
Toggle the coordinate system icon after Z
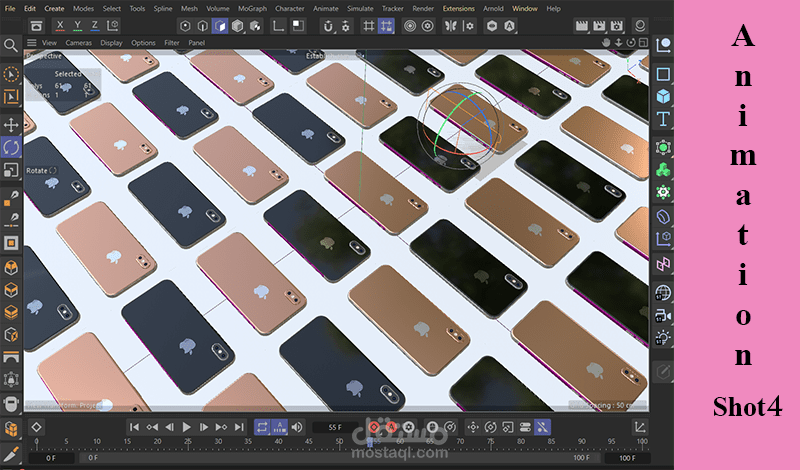coord(113,26)
